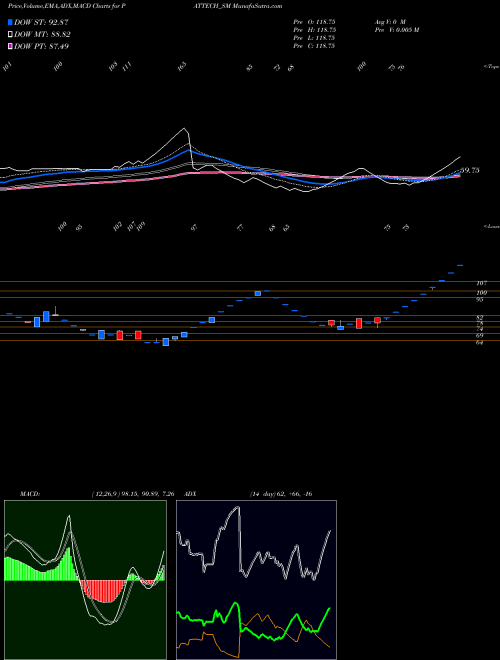Click the white DOW MT legend swatch
Screen dimensions: 500x660
pos(11,35)
